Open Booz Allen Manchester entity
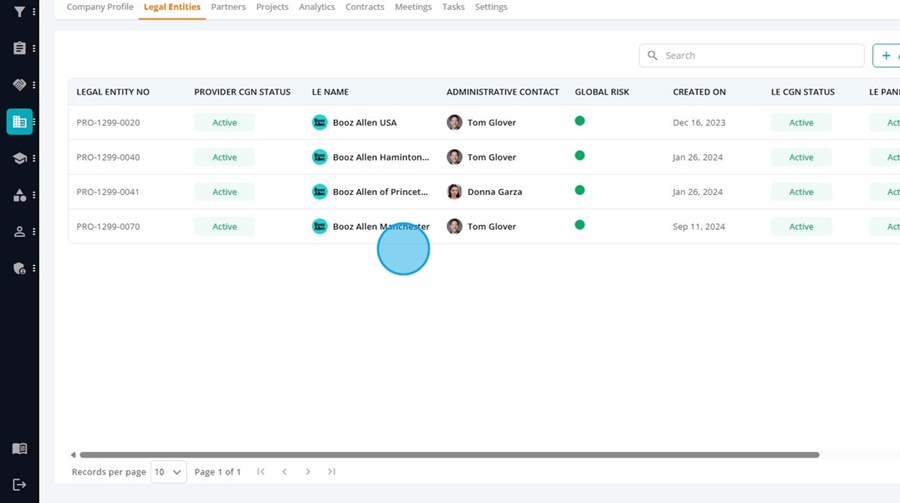900x503 pixels. (381, 226)
